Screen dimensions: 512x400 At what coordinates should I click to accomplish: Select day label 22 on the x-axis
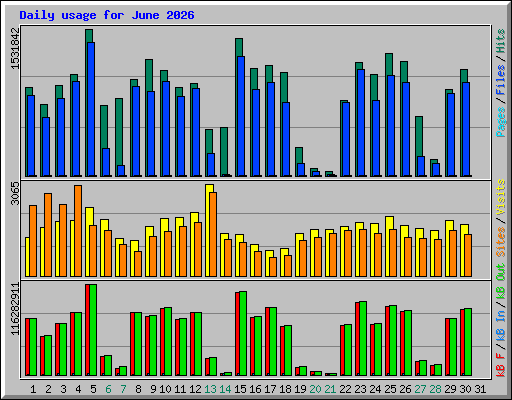tap(345, 389)
